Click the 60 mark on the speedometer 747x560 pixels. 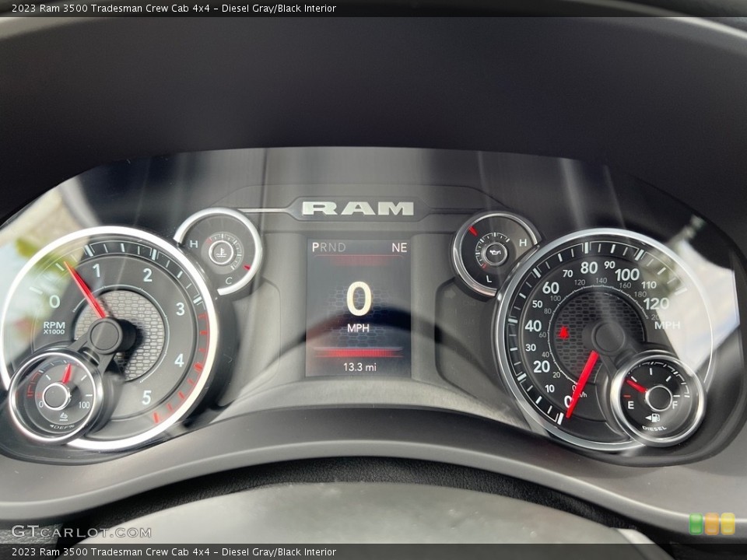click(550, 288)
